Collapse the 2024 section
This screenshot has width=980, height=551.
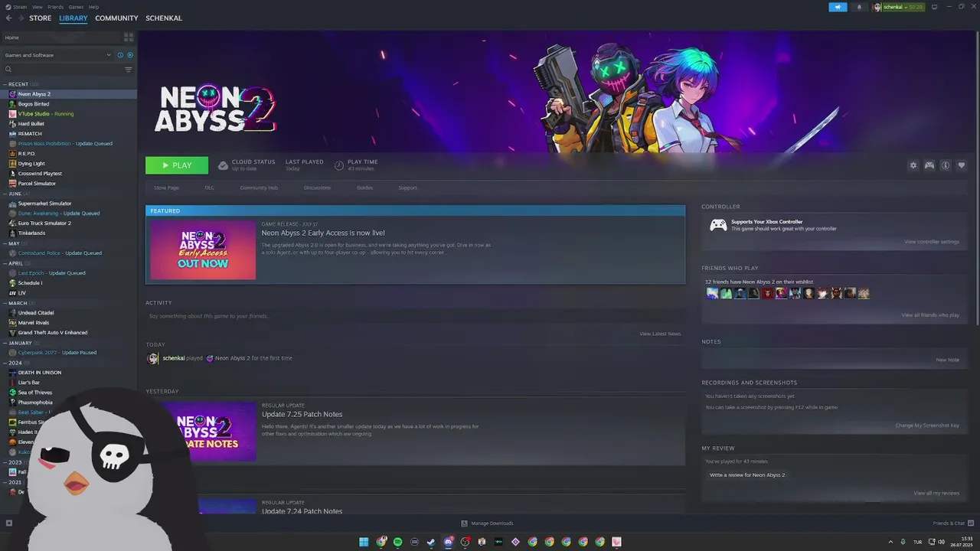[x=15, y=363]
